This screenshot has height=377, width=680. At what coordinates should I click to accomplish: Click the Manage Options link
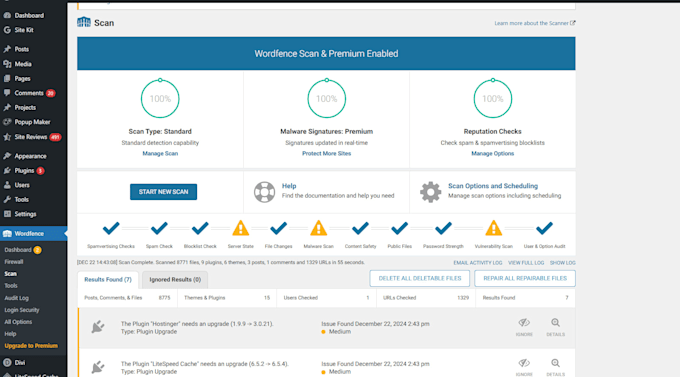(493, 153)
